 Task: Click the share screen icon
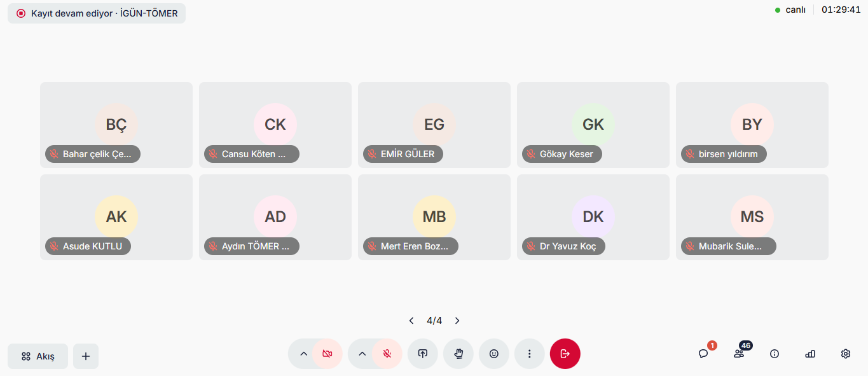[x=423, y=354]
